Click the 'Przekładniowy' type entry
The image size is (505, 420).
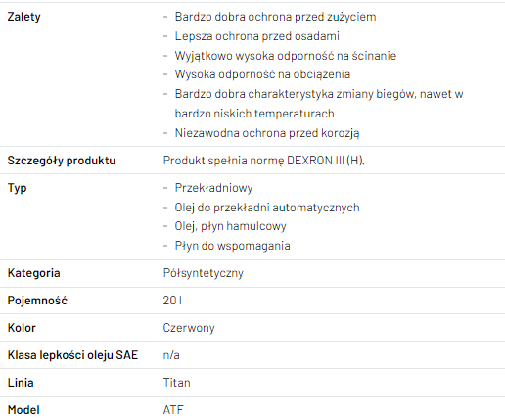(213, 188)
